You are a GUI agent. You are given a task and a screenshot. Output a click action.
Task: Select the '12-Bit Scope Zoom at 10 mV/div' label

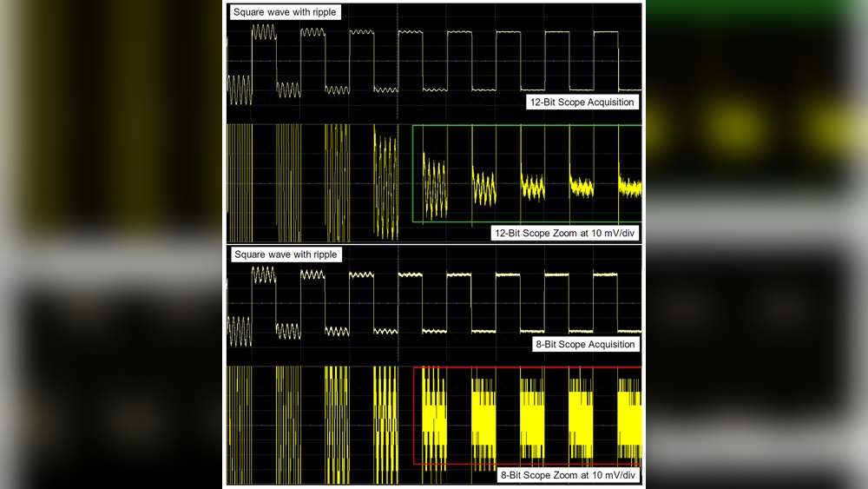pos(565,233)
